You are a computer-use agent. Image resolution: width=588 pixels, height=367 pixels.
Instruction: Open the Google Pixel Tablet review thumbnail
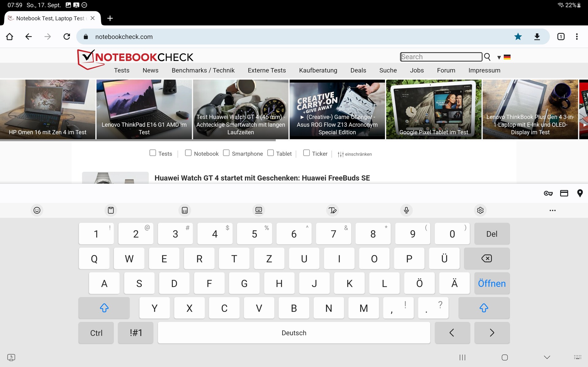434,109
